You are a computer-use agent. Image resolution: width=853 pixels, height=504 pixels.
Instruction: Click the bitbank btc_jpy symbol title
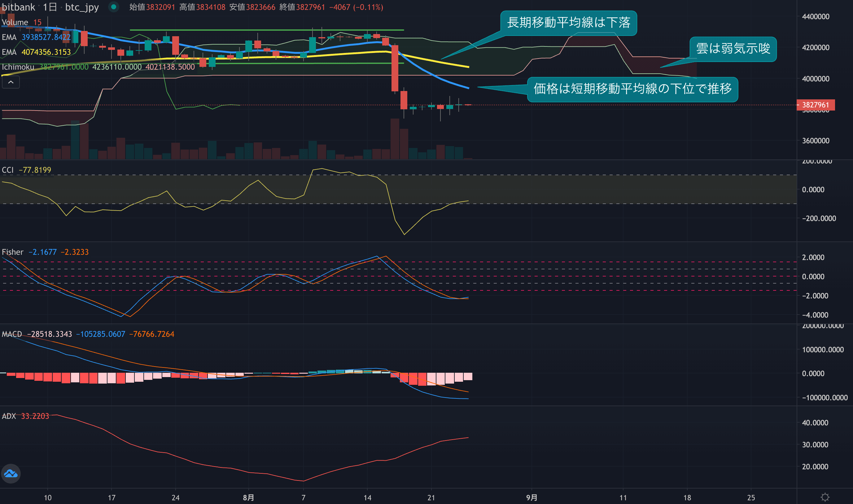tap(50, 7)
